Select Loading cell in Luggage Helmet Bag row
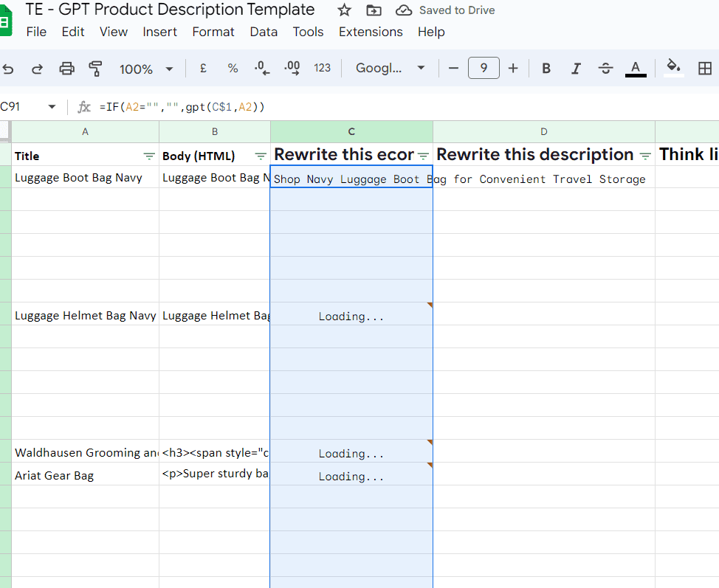Image resolution: width=719 pixels, height=588 pixels. [x=351, y=314]
